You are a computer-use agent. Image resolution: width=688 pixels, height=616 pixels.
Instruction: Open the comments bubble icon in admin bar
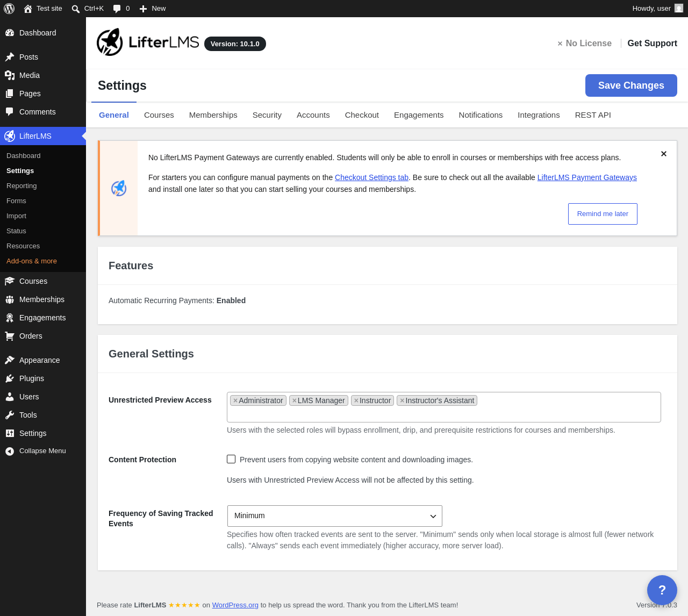click(117, 9)
